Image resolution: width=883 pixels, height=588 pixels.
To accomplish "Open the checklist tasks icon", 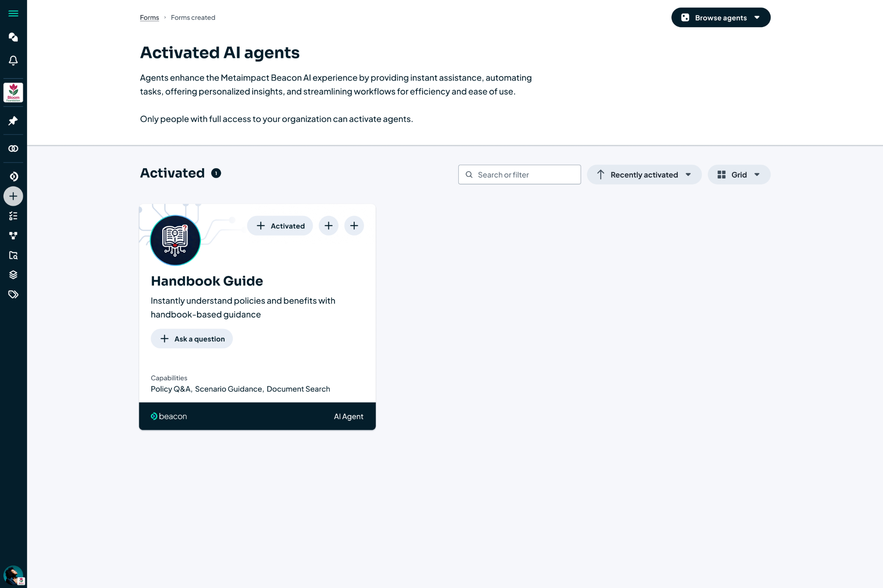I will tap(13, 216).
